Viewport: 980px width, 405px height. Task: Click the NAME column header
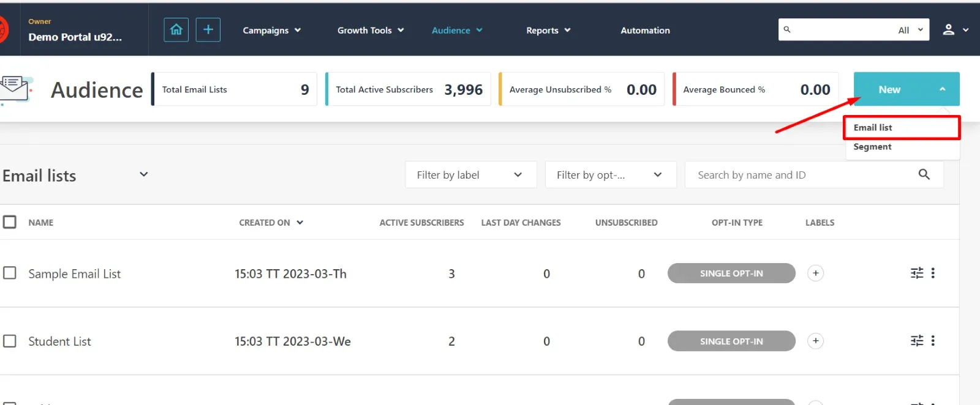40,223
